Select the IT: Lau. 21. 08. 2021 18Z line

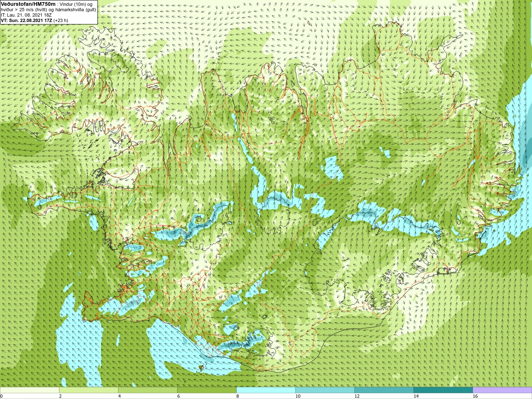tap(26, 15)
